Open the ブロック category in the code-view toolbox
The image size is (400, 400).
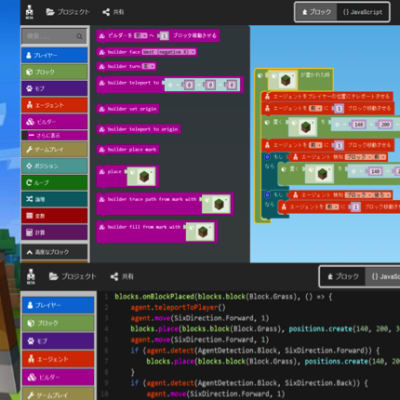point(58,323)
